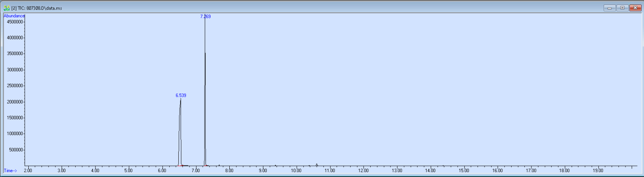This screenshot has height=177, width=644.
Task: Click the 7.269 peak retention time label
Action: (x=205, y=16)
